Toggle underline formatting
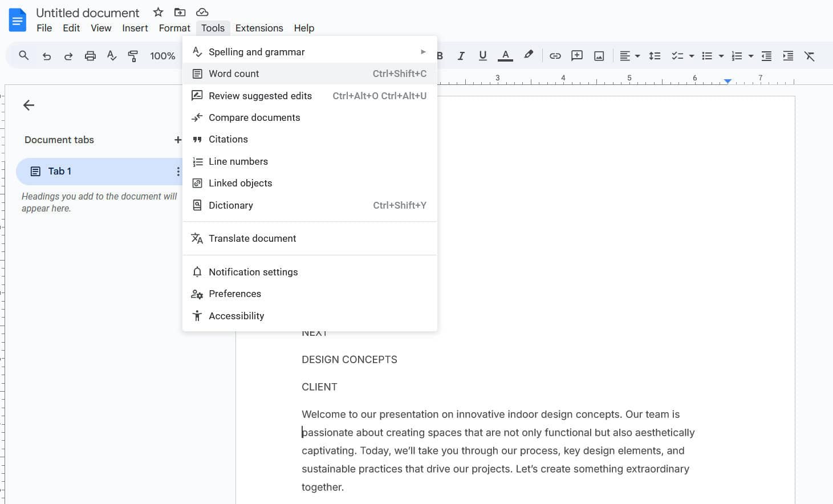 tap(482, 55)
